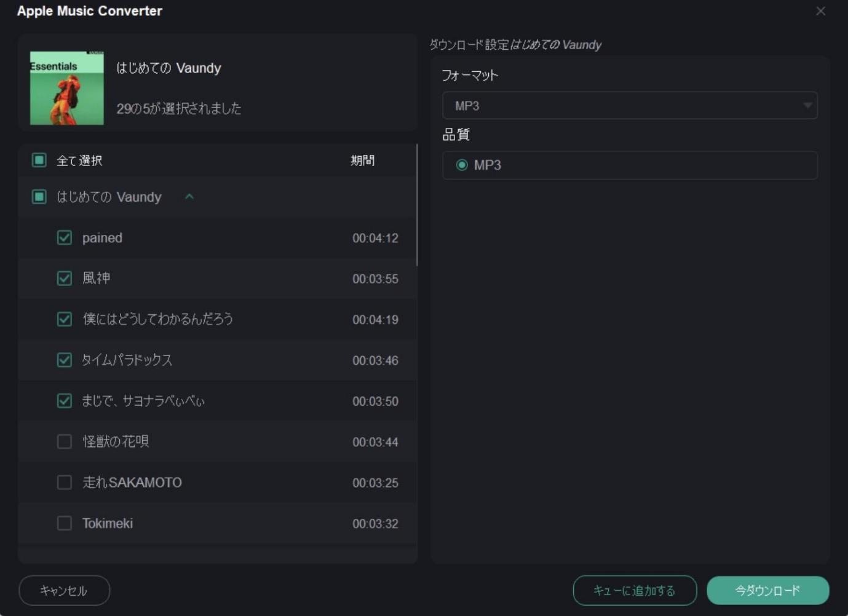Click the 今ダウンロード button
The image size is (848, 616).
(x=768, y=590)
